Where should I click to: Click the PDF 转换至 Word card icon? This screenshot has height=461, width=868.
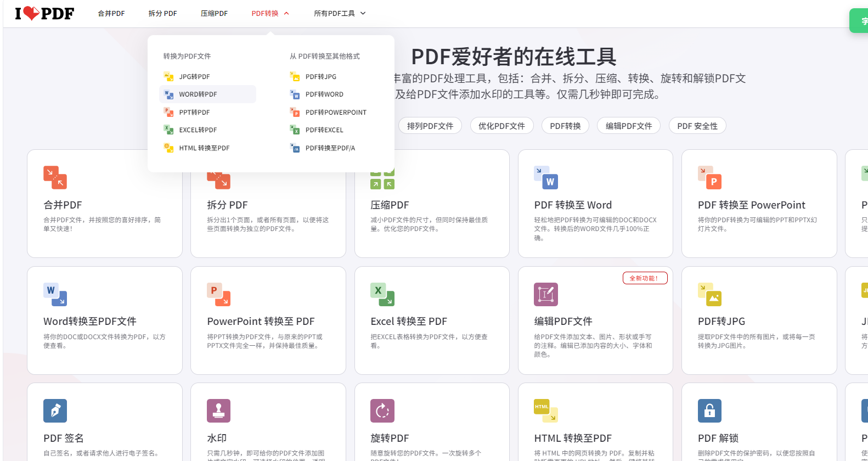[x=546, y=177]
